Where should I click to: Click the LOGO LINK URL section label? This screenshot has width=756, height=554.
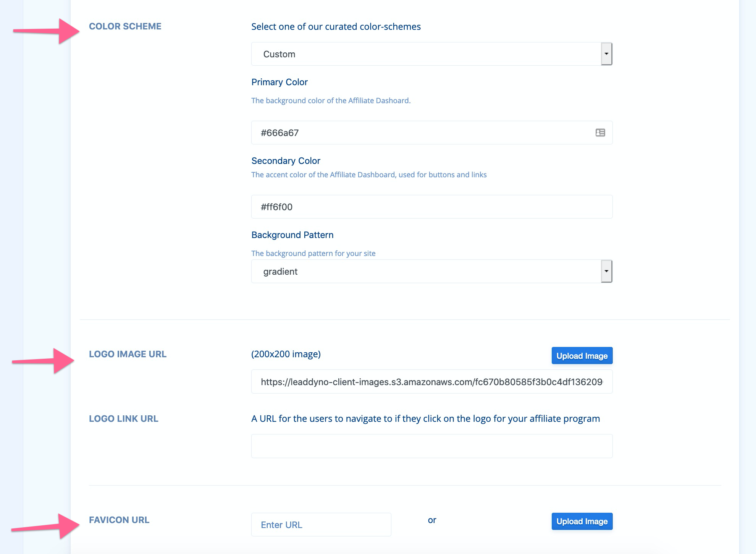click(123, 419)
